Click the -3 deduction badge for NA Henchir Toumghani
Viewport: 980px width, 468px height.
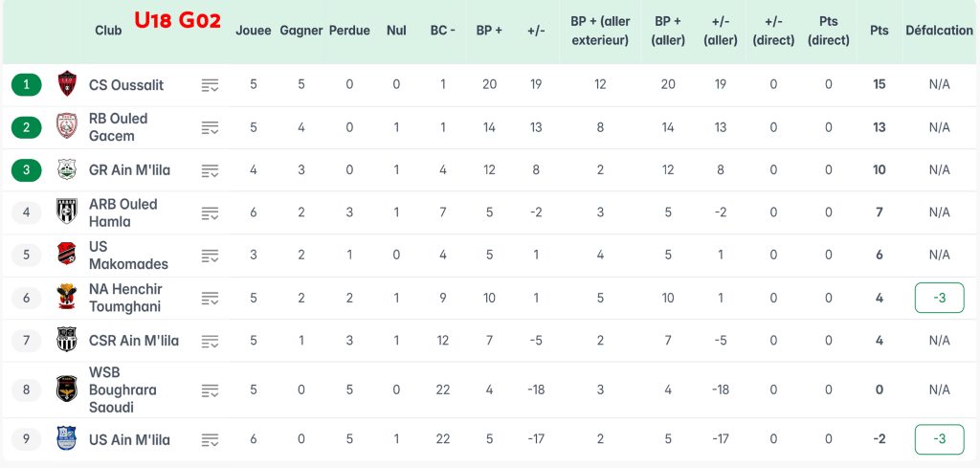tap(939, 298)
